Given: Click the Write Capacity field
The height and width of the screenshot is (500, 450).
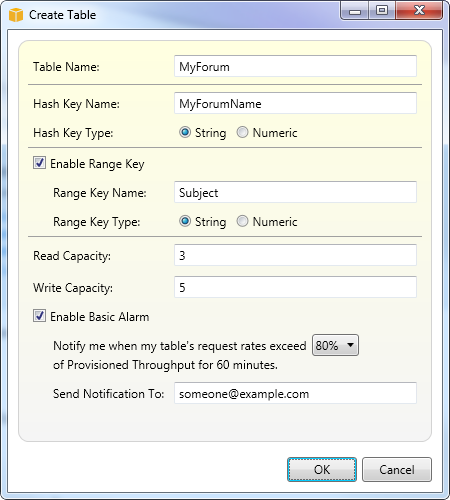Looking at the screenshot, I should pyautogui.click(x=295, y=287).
